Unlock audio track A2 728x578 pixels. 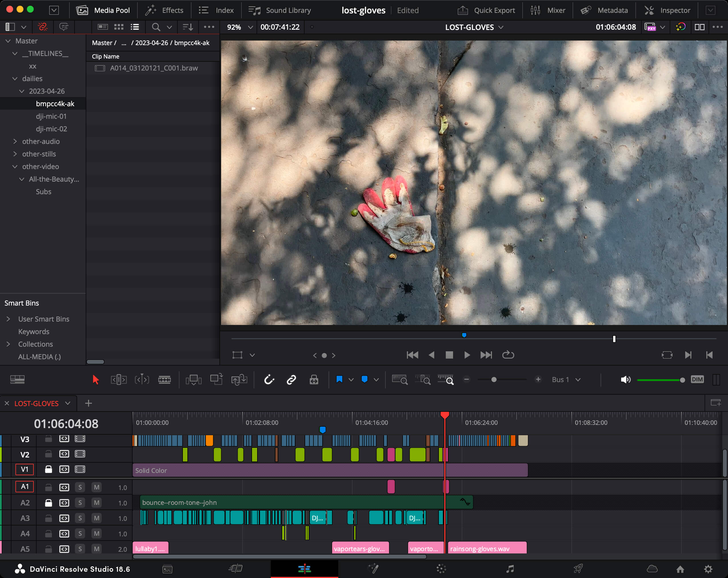[48, 502]
